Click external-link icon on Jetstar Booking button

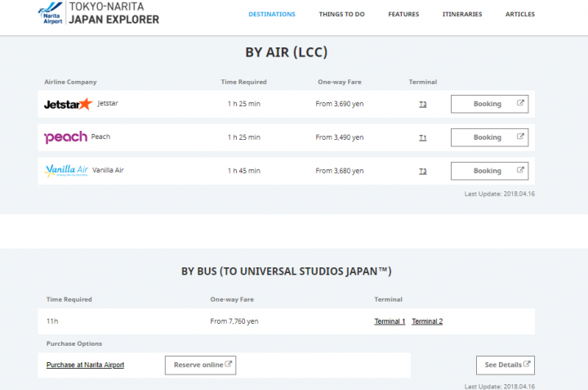520,103
